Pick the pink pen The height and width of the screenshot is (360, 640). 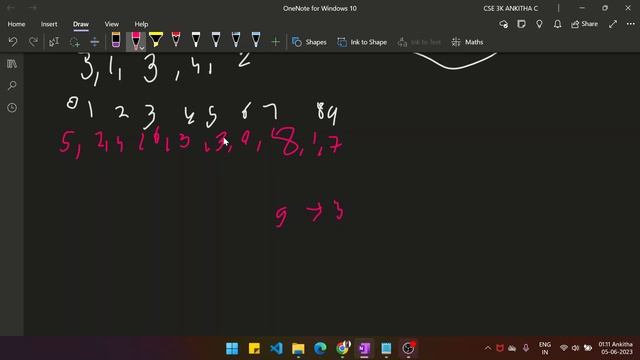(135, 40)
